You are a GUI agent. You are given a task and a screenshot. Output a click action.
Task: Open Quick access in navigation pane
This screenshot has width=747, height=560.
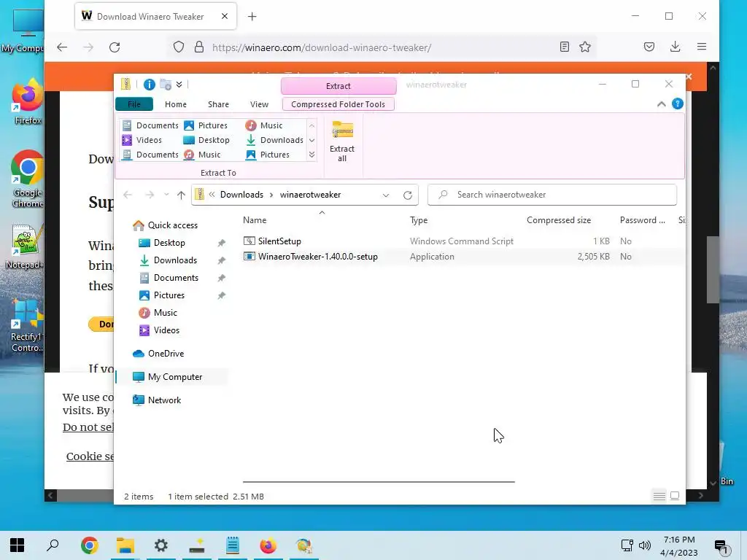[x=165, y=225]
